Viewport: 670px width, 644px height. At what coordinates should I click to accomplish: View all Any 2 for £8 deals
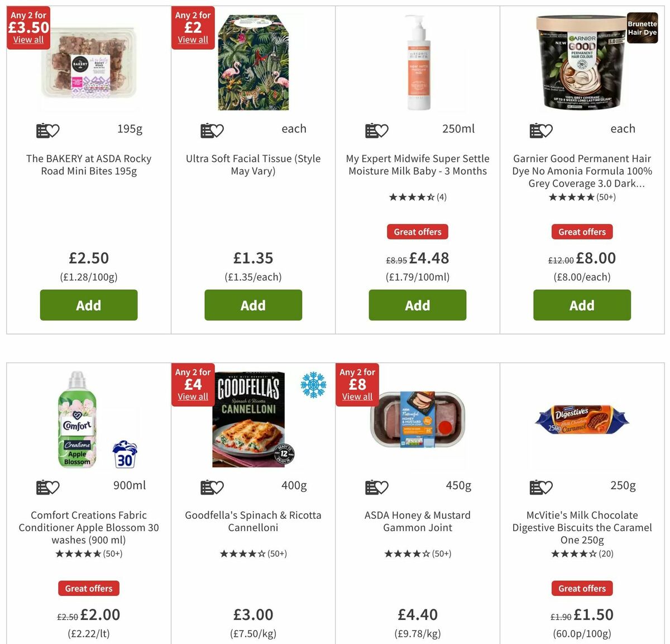[357, 397]
